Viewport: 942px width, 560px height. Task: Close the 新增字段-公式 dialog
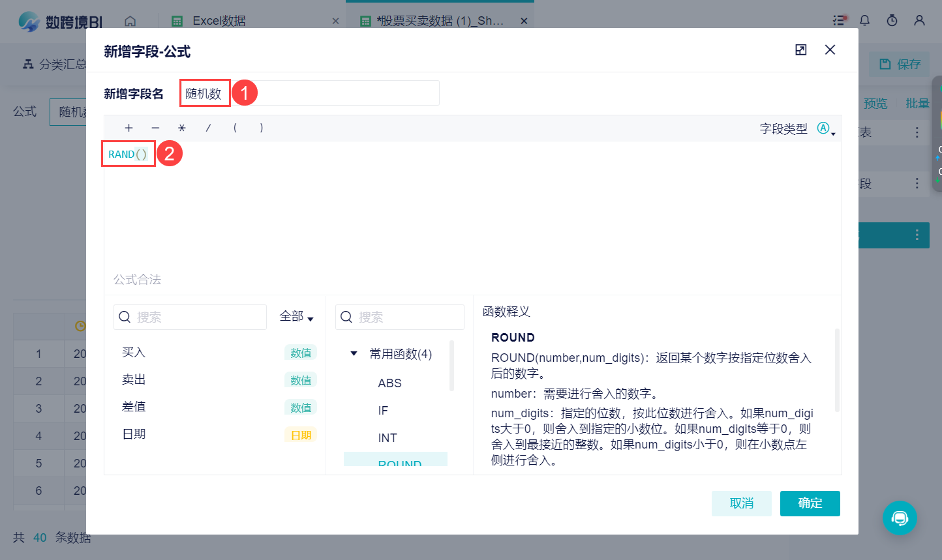830,50
